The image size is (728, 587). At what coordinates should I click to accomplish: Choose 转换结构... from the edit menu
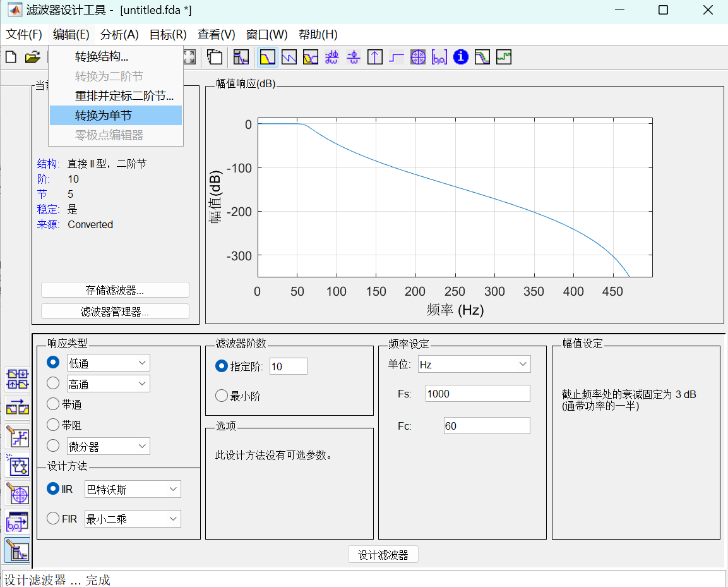(116, 57)
